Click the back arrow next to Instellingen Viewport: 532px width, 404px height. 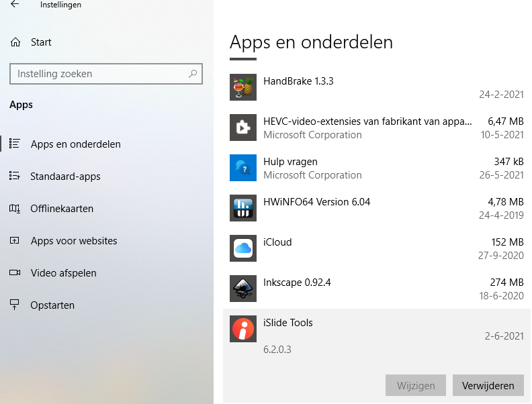tap(15, 5)
